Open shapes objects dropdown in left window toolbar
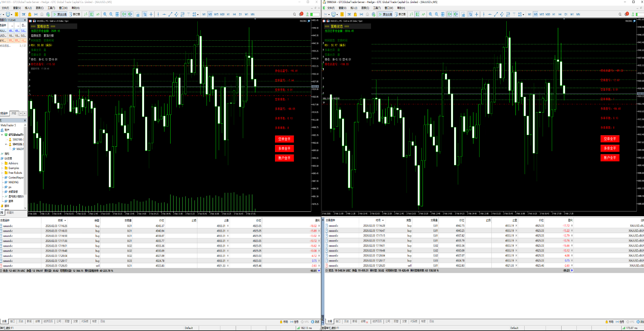 click(198, 15)
